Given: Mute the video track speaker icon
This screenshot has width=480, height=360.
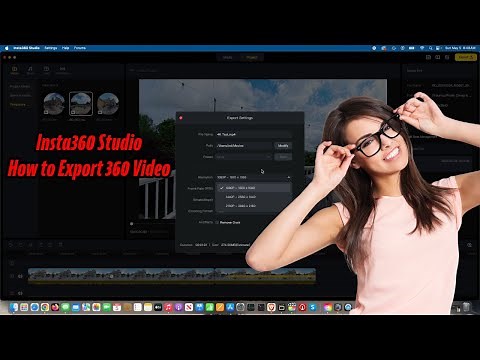Looking at the screenshot, I should point(20,276).
